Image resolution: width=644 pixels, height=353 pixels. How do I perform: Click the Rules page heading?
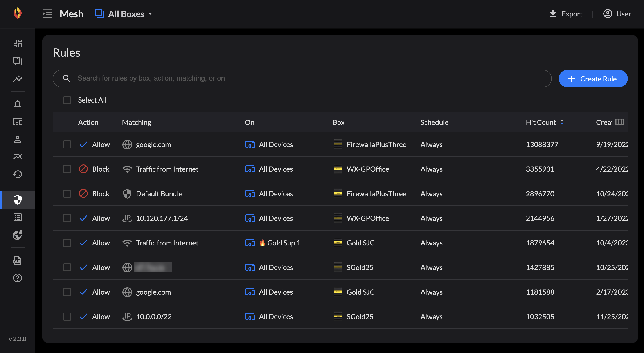tap(67, 53)
